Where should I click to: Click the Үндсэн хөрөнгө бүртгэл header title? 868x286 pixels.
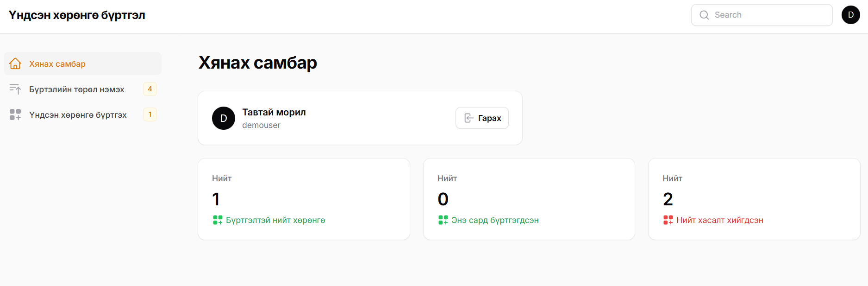[x=77, y=15]
